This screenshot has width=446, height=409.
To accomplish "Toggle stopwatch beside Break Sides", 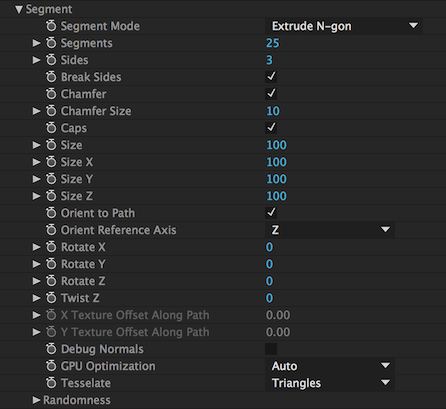I will (51, 77).
